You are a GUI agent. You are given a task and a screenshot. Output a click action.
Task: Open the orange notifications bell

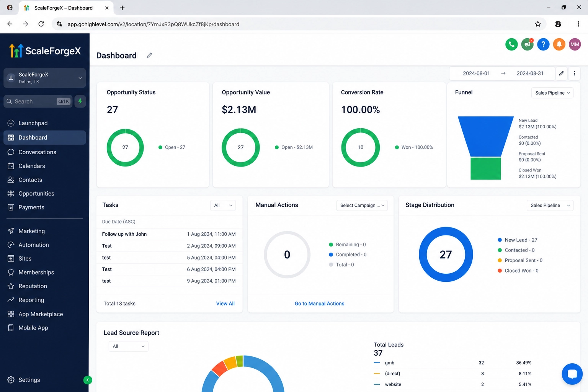[559, 44]
